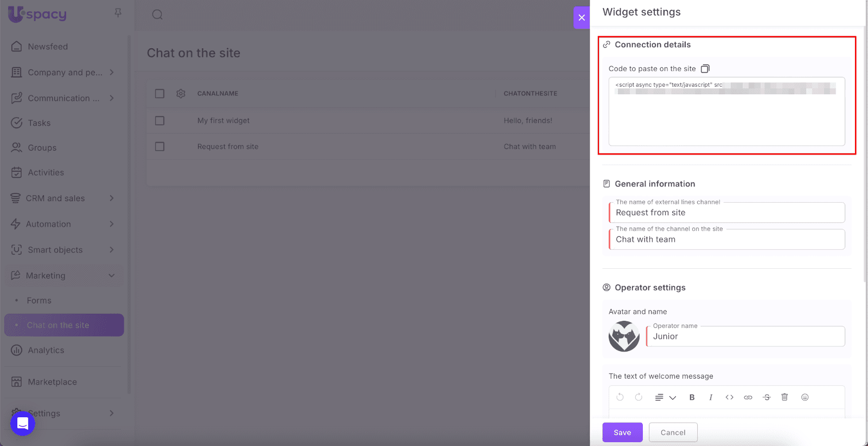This screenshot has height=446, width=868.
Task: Click the Activities calendar icon
Action: tap(17, 172)
